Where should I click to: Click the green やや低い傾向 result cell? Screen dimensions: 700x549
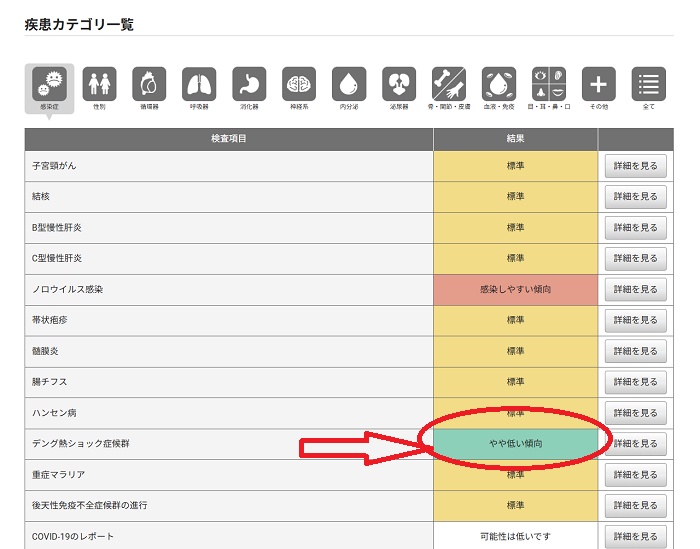(516, 444)
